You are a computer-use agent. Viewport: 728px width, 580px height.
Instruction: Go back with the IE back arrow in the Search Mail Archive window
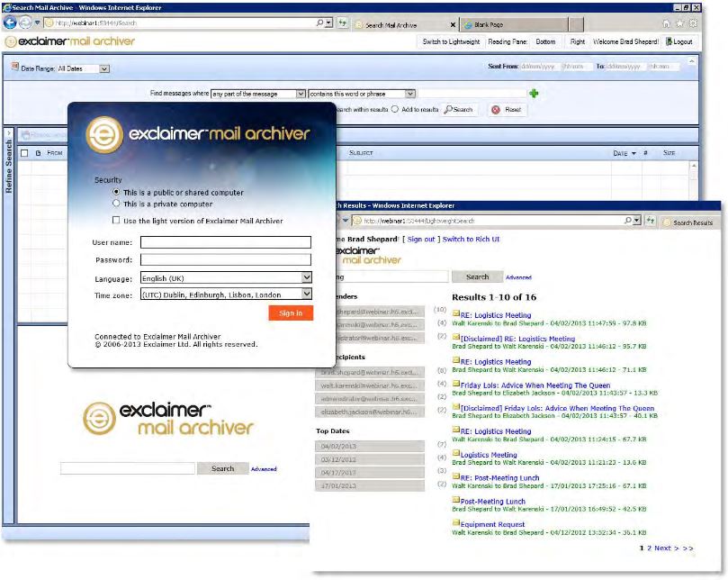10,22
